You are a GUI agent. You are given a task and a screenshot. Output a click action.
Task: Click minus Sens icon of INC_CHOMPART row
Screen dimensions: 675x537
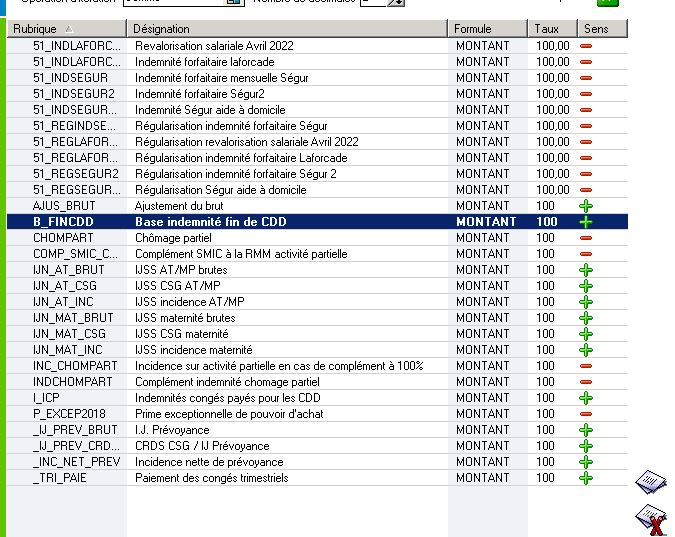[x=586, y=366]
